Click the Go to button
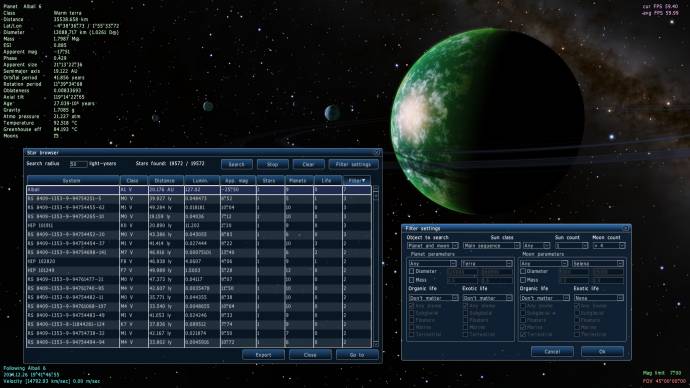The width and height of the screenshot is (690, 388). tap(357, 355)
